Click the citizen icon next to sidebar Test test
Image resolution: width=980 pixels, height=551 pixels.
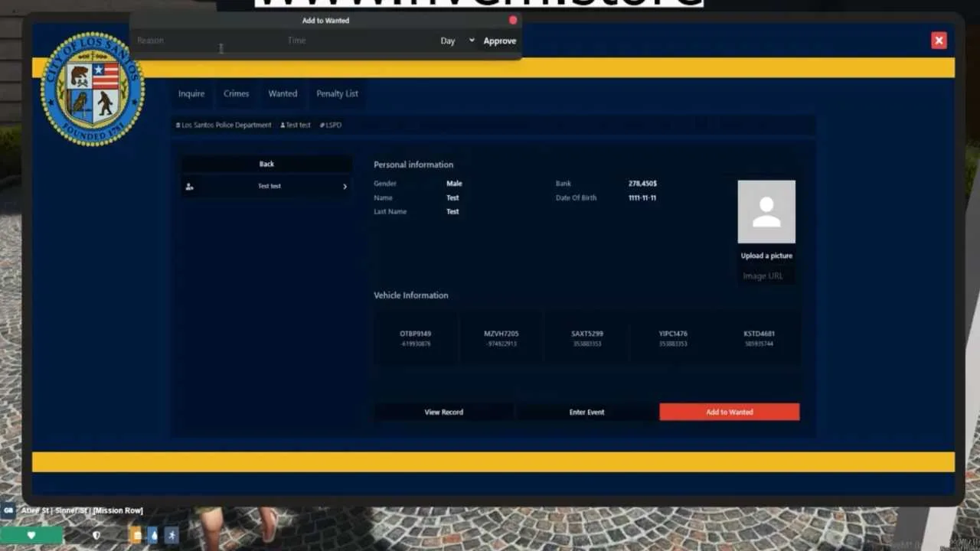190,186
